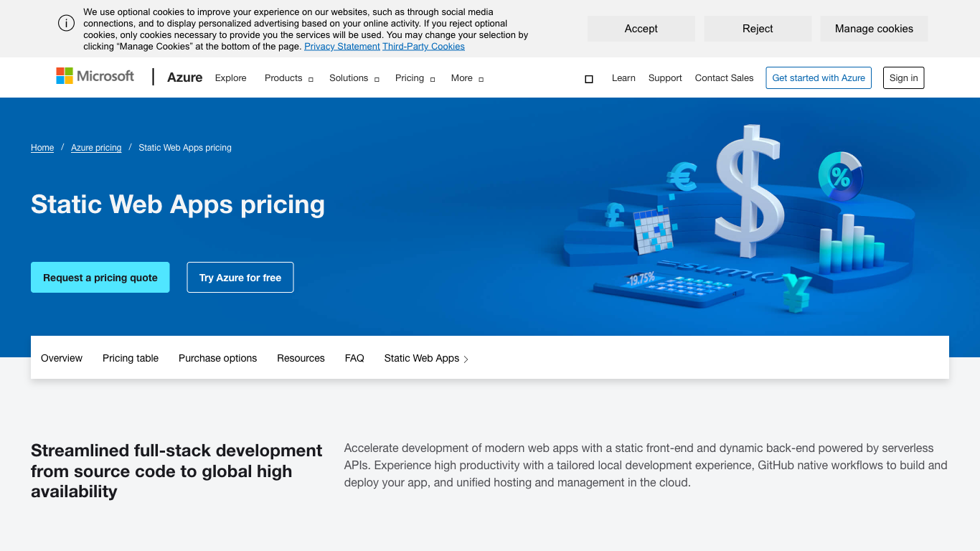Image resolution: width=980 pixels, height=551 pixels.
Task: Click Get started with Azure button
Action: click(819, 77)
